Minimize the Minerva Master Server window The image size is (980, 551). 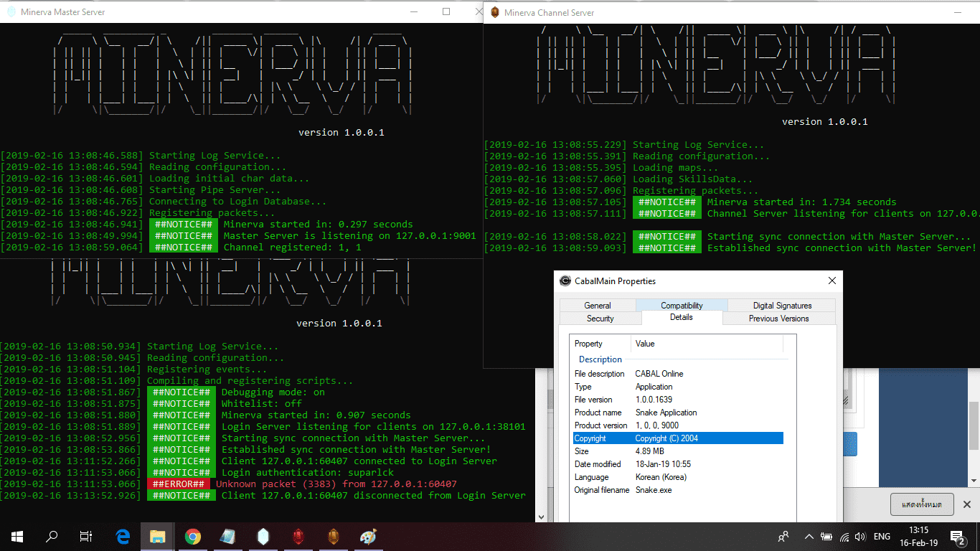413,11
